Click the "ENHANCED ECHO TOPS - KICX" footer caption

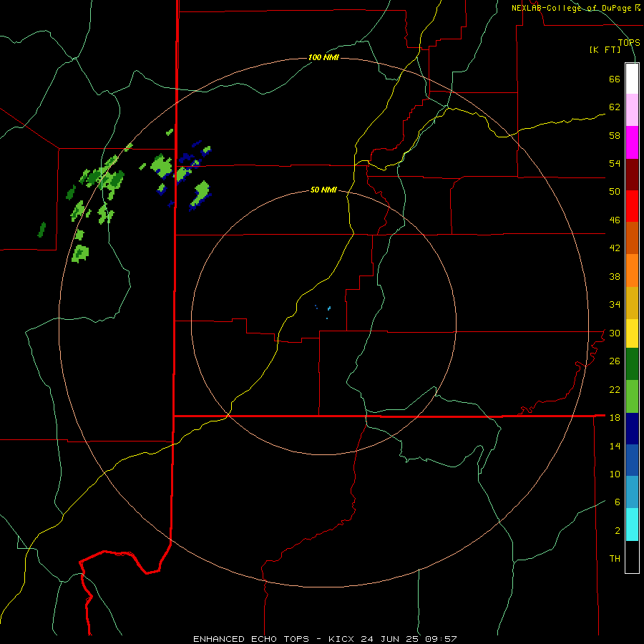point(275,639)
